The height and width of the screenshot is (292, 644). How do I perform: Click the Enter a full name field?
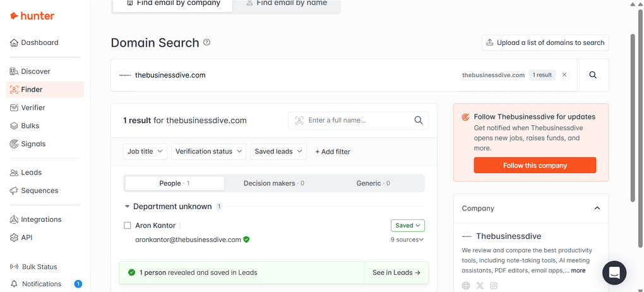click(x=358, y=120)
